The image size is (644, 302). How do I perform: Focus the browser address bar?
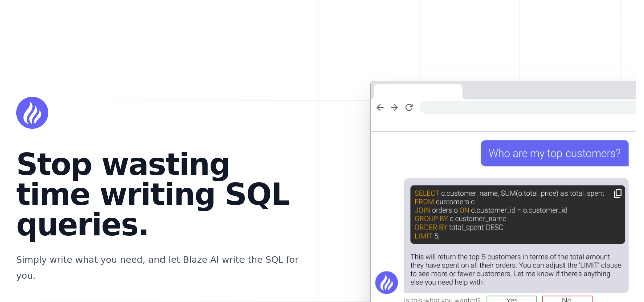(528, 107)
